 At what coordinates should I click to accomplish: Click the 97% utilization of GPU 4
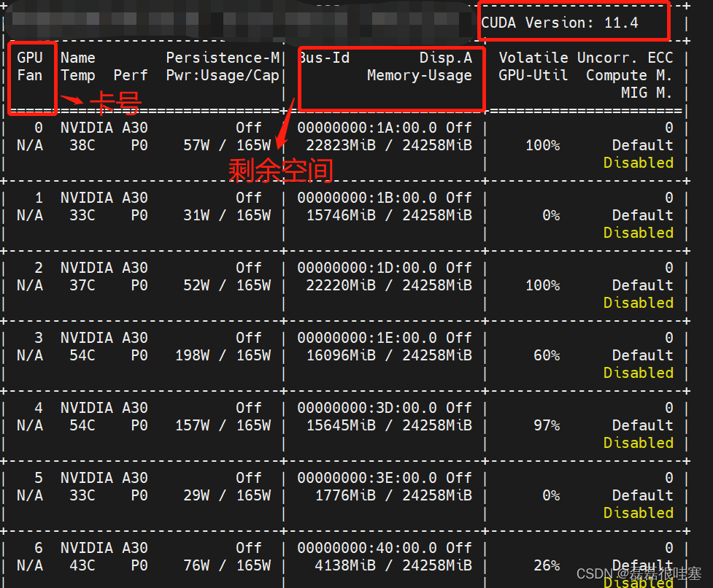coord(546,425)
